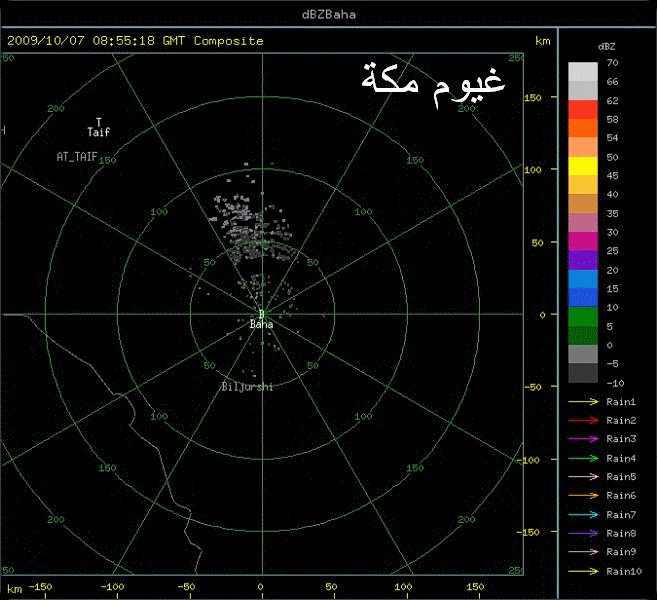Click the AT_TAIF location label
Viewport: 657px width, 600px height.
click(77, 157)
